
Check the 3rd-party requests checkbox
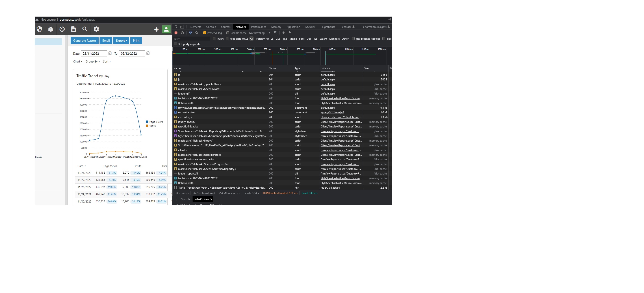click(176, 44)
